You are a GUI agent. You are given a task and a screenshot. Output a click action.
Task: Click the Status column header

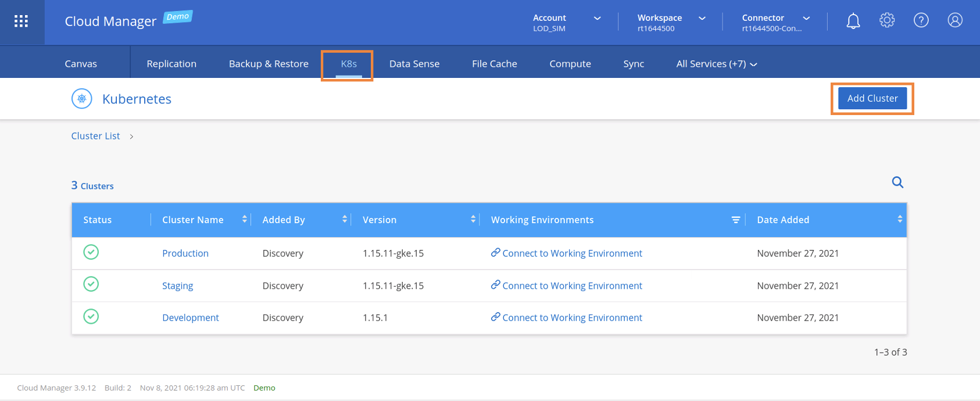coord(97,220)
